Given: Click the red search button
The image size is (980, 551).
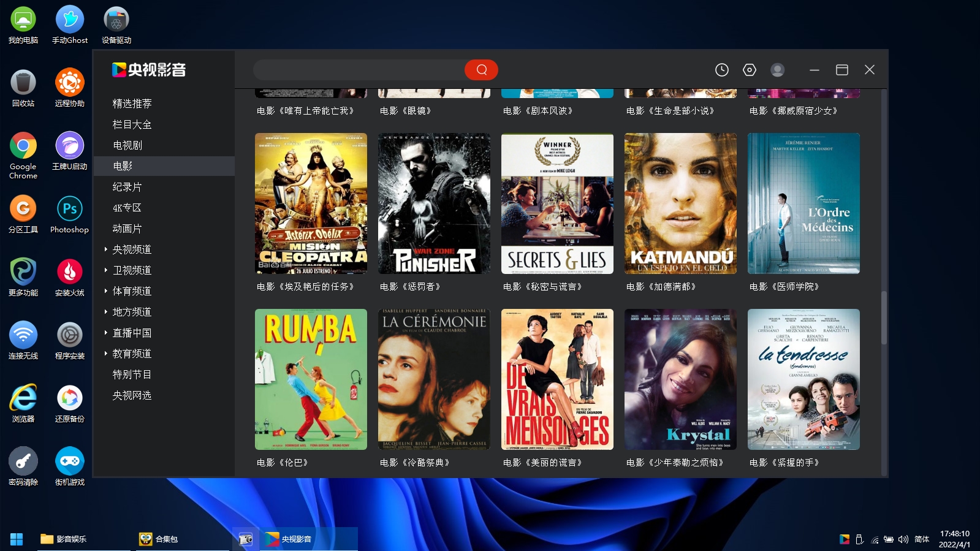Looking at the screenshot, I should pyautogui.click(x=481, y=70).
